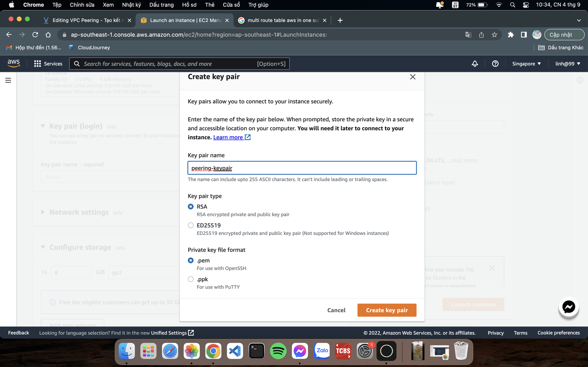Toggle the Chrome side panel
Image resolution: width=588 pixels, height=367 pixels.
point(523,35)
